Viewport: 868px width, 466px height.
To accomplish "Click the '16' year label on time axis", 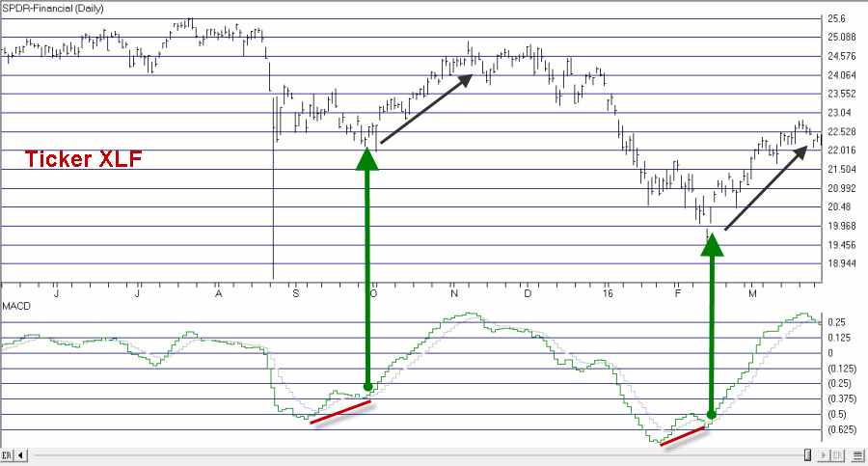I will coord(608,293).
